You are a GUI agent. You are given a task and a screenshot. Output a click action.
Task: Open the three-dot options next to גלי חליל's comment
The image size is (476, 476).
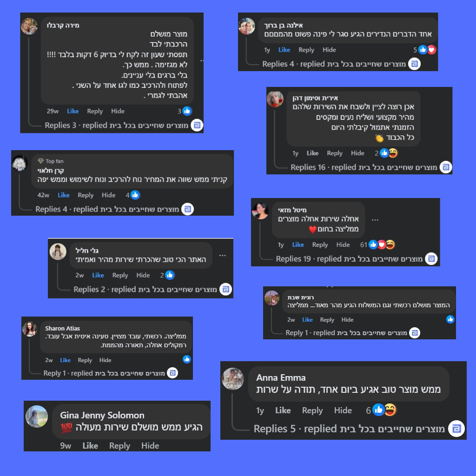point(223,256)
